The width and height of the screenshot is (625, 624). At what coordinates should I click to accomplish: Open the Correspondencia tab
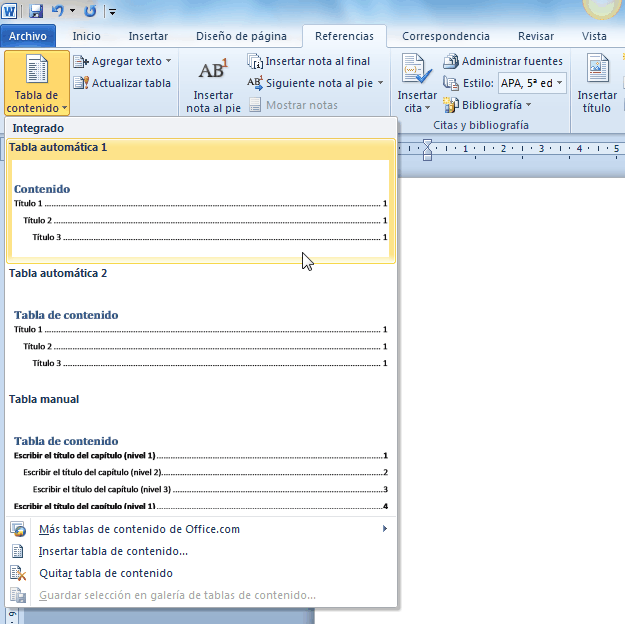click(446, 36)
